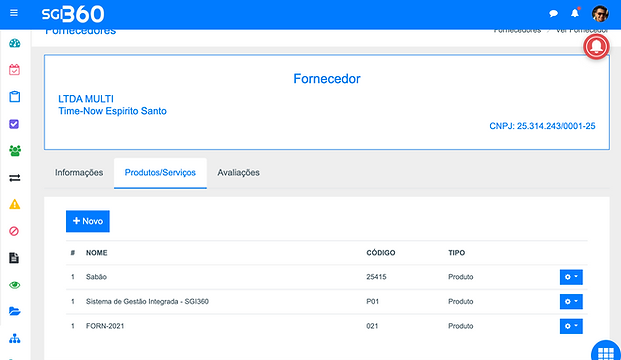Click the red floating bell button
The width and height of the screenshot is (621, 360).
tap(596, 47)
